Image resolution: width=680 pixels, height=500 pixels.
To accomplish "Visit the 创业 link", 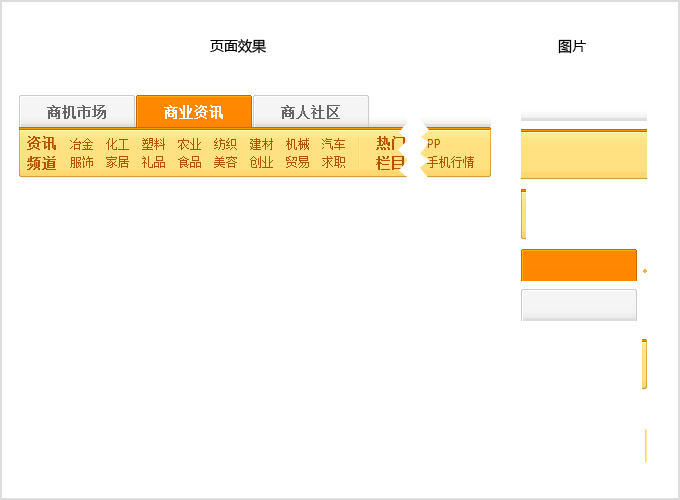I will coord(262,162).
